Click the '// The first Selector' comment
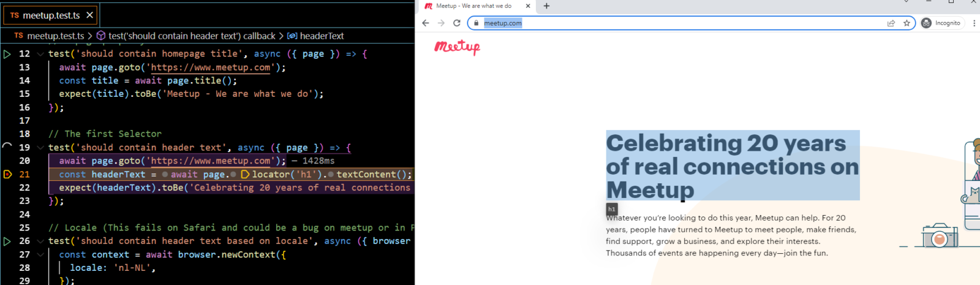 tap(105, 134)
